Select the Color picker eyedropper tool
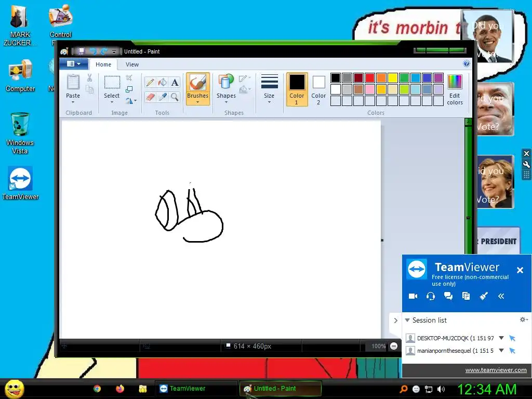 (x=163, y=97)
